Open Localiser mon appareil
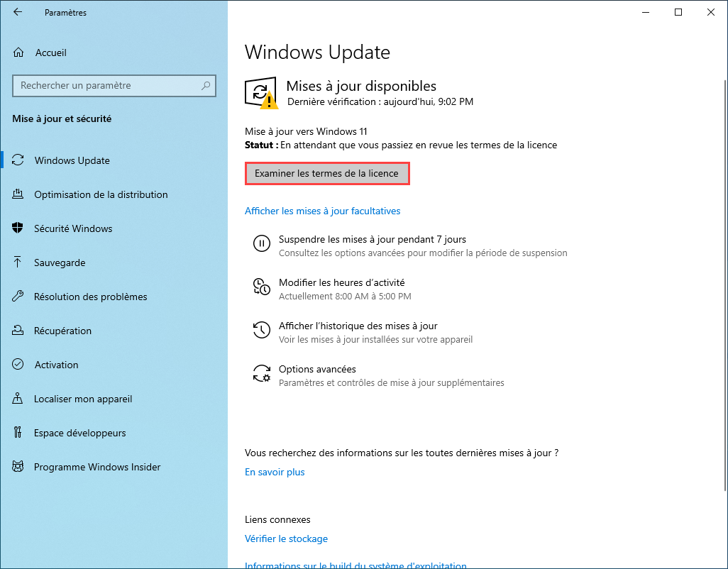This screenshot has height=569, width=728. 82,399
